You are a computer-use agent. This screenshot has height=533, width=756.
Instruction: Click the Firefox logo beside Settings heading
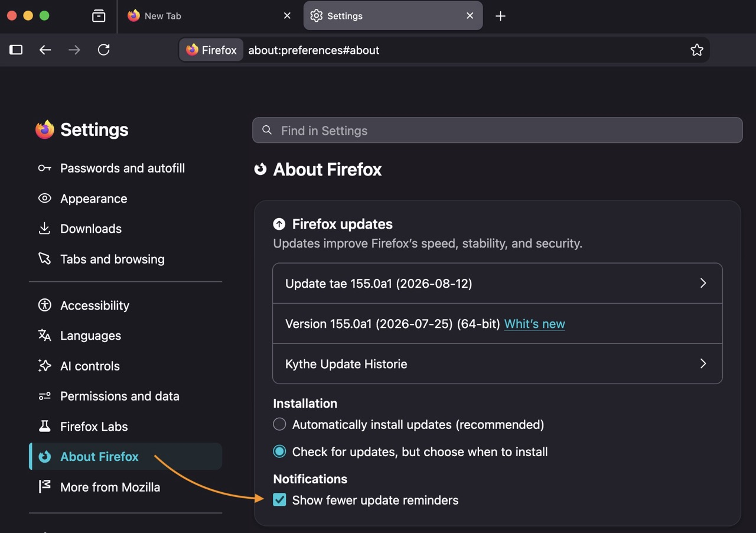tap(45, 129)
